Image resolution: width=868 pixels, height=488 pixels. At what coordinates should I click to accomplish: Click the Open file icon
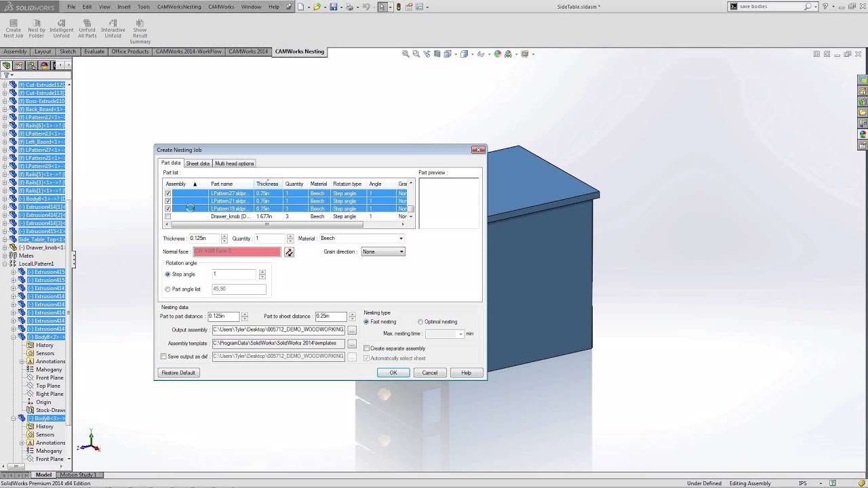pyautogui.click(x=316, y=7)
